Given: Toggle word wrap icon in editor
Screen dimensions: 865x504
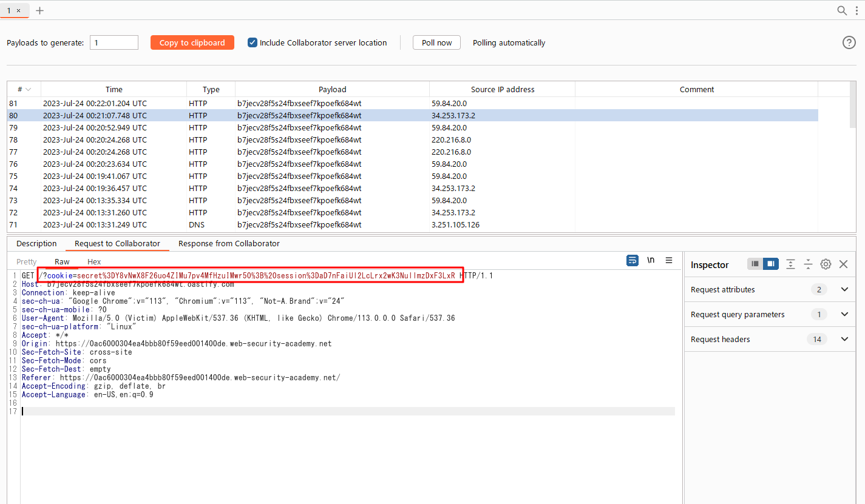Looking at the screenshot, I should (x=633, y=260).
